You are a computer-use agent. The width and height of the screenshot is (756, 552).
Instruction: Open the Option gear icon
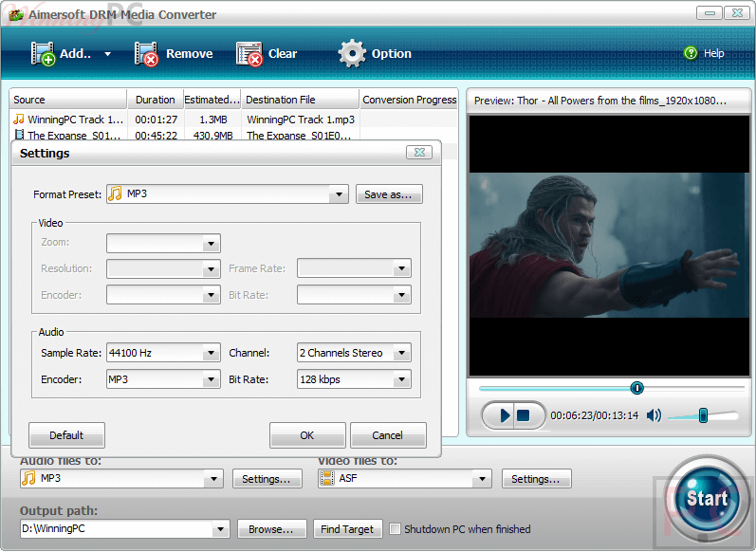point(352,53)
